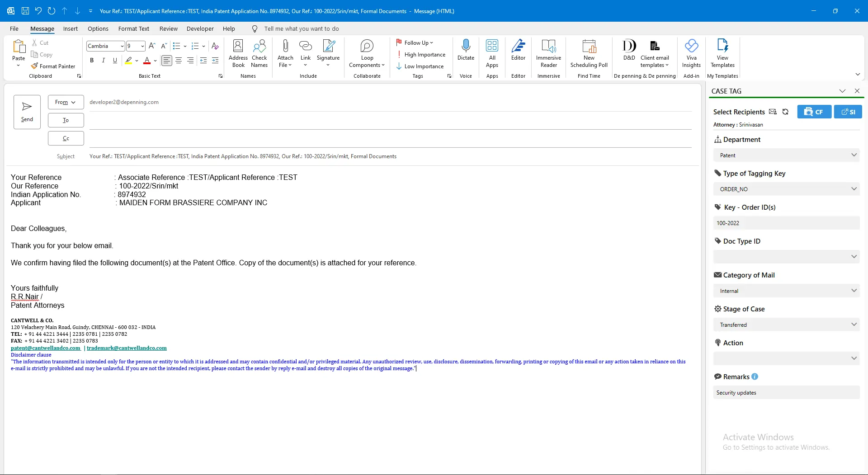Open Viva Insights
The height and width of the screenshot is (475, 868).
691,54
